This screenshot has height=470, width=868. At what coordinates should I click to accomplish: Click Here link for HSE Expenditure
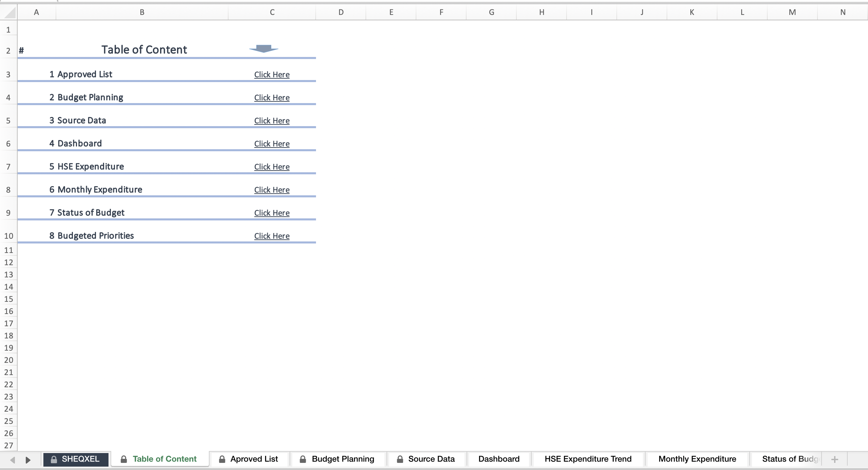coord(272,167)
